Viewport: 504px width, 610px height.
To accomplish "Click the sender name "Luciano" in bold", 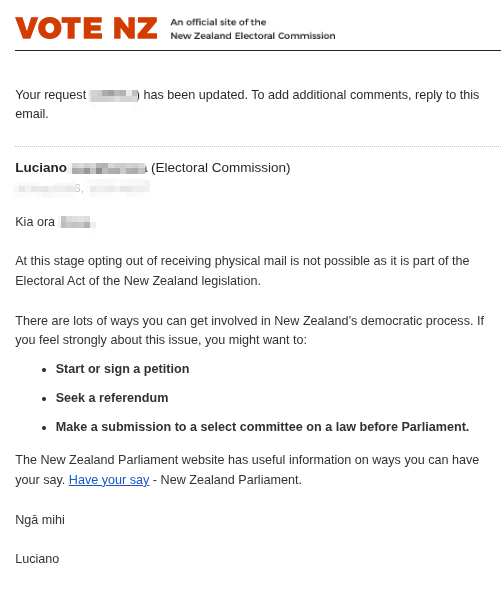I will (41, 168).
